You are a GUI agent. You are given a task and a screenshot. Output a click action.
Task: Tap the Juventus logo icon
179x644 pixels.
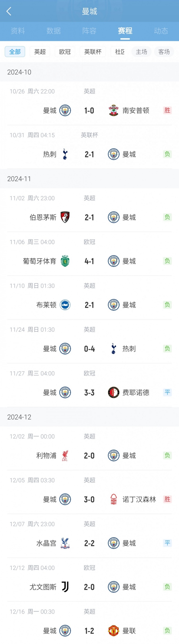(x=65, y=587)
